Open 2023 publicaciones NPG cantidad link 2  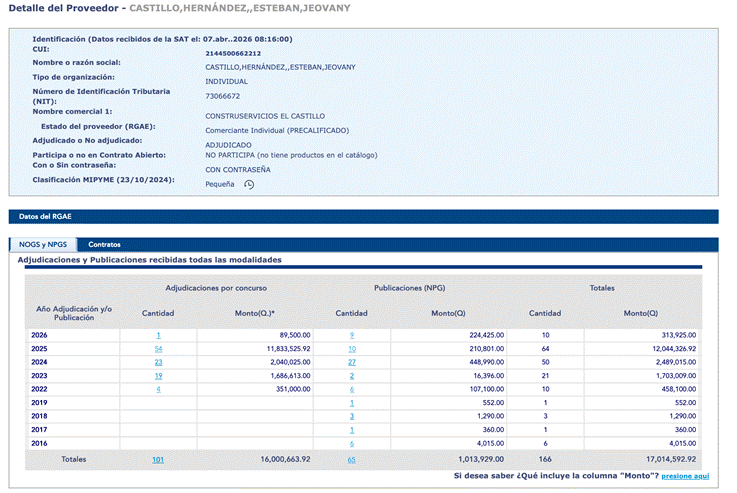[x=352, y=376]
